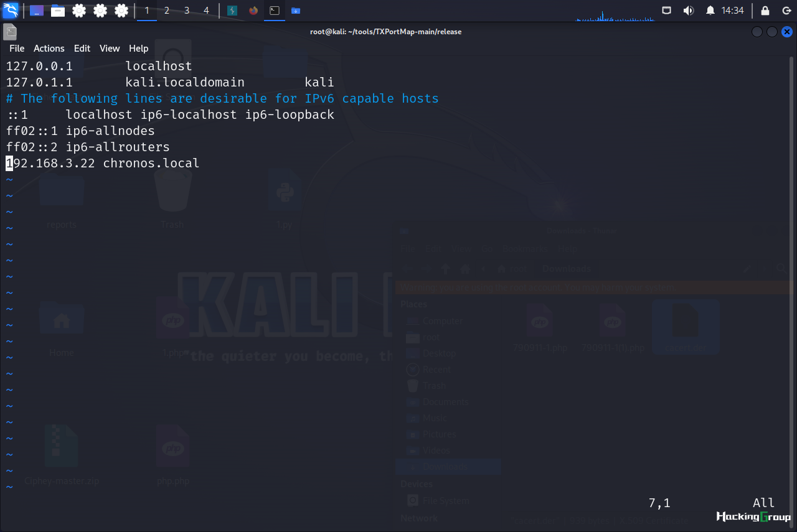This screenshot has width=797, height=532.
Task: Launch Firefox from the top panel
Action: pyautogui.click(x=253, y=11)
